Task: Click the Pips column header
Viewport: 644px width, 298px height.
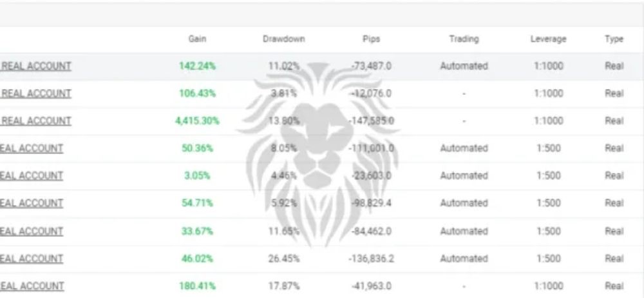Action: [372, 39]
